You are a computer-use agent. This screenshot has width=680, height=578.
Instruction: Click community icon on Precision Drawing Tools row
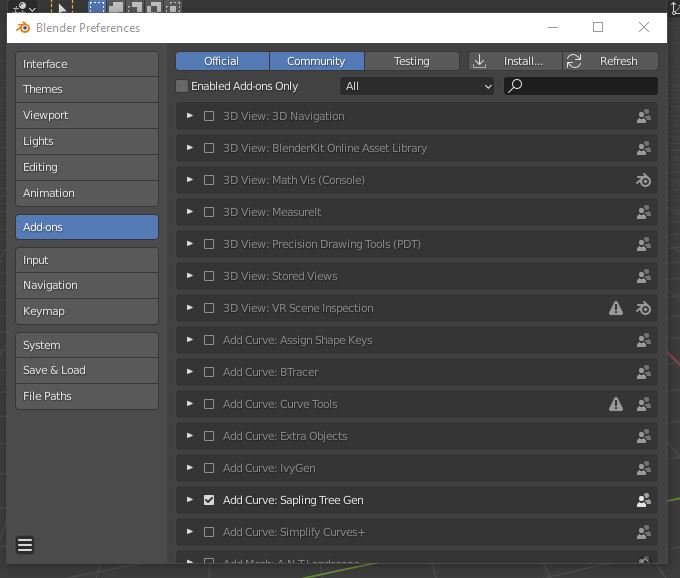pos(644,244)
